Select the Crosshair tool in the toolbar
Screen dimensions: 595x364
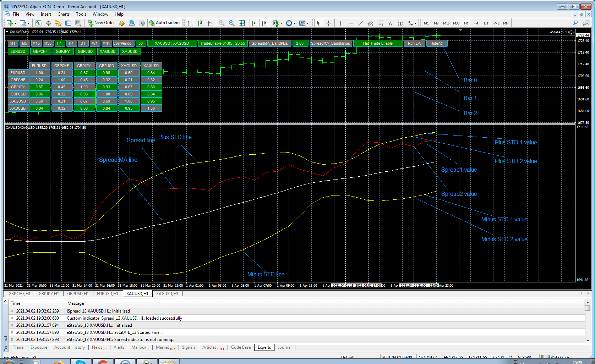pos(328,23)
